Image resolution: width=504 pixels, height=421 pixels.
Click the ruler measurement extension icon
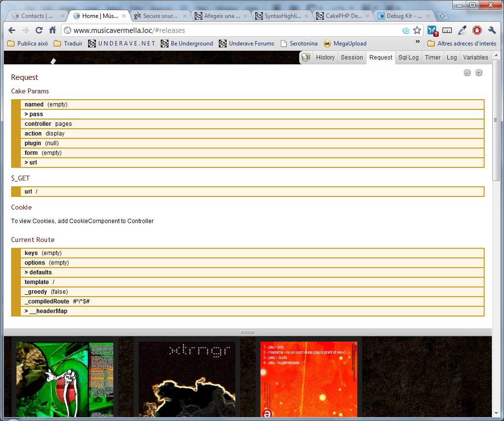tap(447, 30)
